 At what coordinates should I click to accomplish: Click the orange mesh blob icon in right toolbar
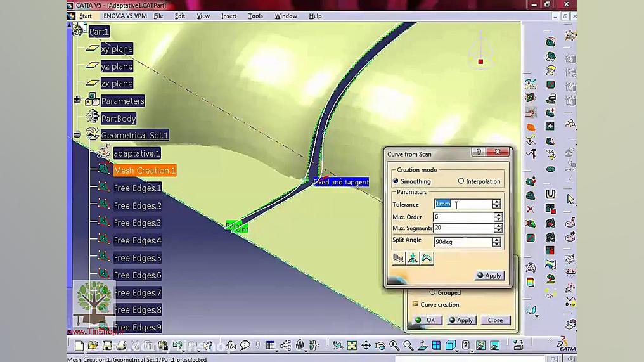coord(531,127)
